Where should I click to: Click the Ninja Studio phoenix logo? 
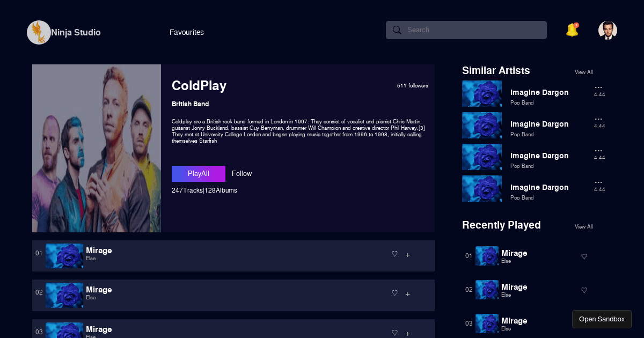[x=39, y=32]
